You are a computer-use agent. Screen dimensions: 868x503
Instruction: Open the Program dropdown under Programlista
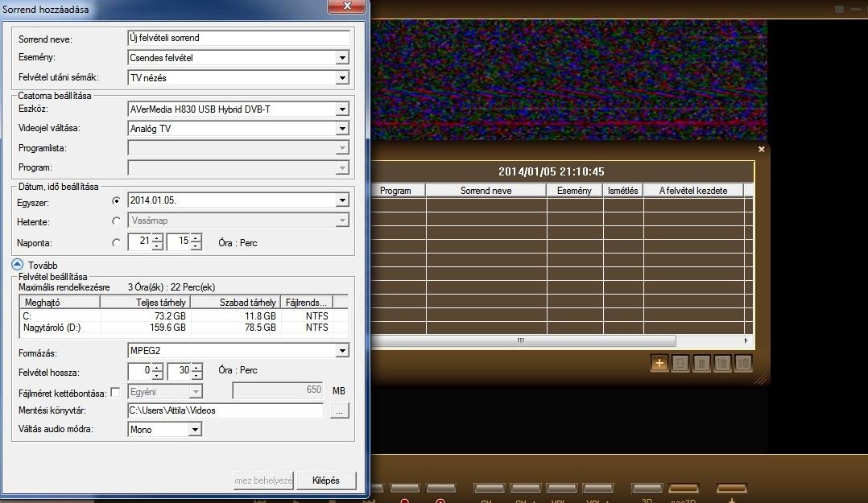(x=342, y=167)
